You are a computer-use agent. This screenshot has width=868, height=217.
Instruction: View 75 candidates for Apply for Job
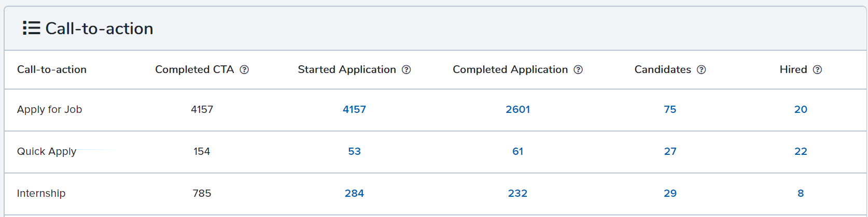pyautogui.click(x=670, y=109)
